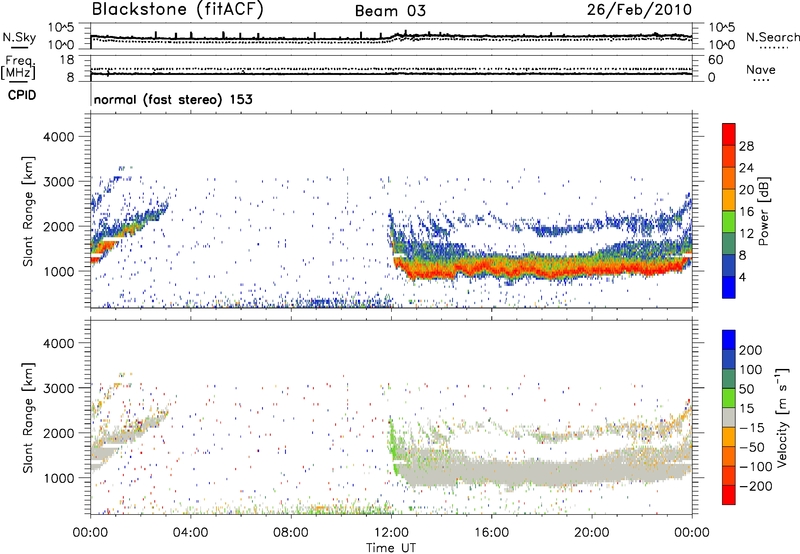The width and height of the screenshot is (800, 554).
Task: Pick the gray segment of Velocity color bar
Action: (729, 417)
